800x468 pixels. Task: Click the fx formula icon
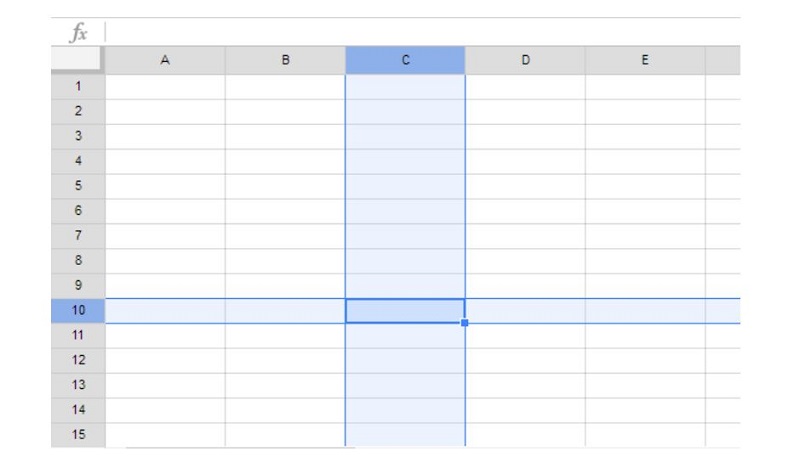(79, 32)
